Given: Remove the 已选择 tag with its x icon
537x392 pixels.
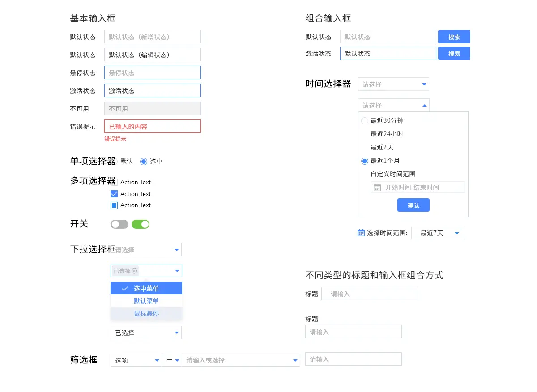Looking at the screenshot, I should pos(134,271).
